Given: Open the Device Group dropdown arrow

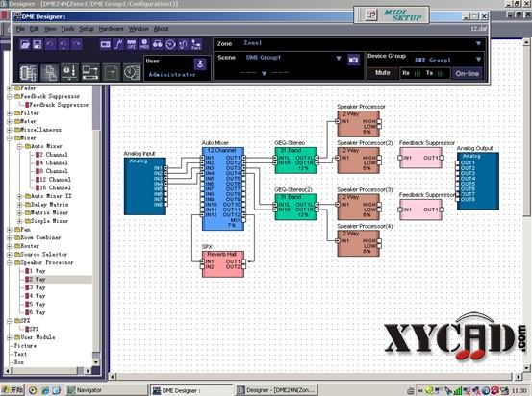Looking at the screenshot, I should click(478, 59).
